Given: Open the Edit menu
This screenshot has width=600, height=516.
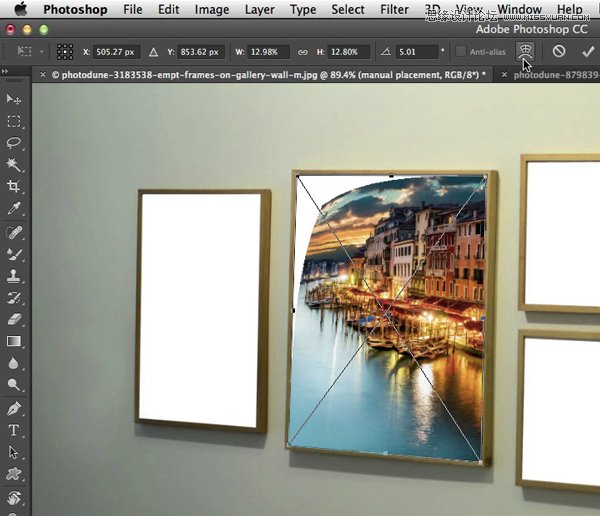Looking at the screenshot, I should coord(168,9).
